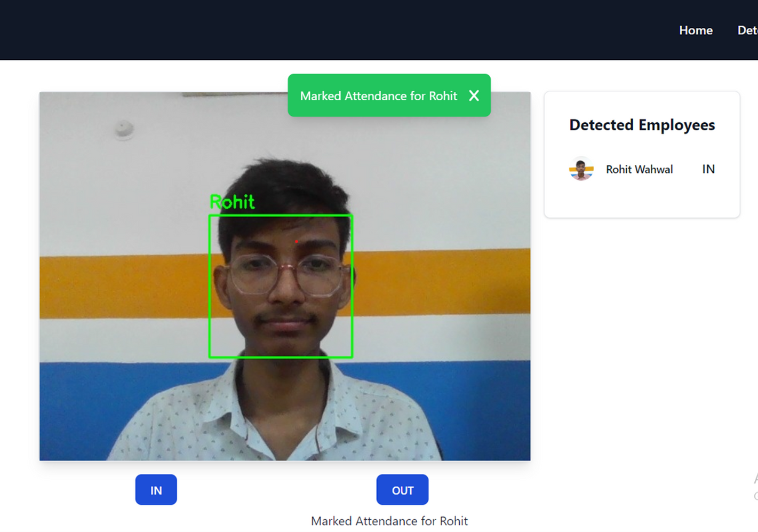Dismiss the green attendance toast with X

[x=474, y=96]
